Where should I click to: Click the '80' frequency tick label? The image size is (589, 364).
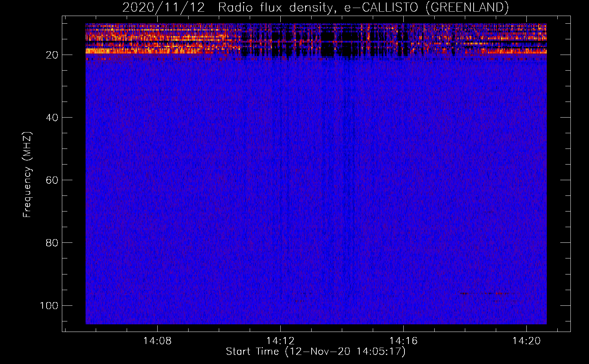pyautogui.click(x=52, y=243)
